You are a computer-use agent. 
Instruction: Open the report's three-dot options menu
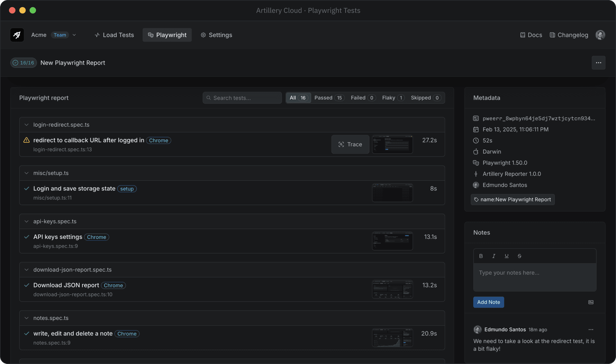598,63
